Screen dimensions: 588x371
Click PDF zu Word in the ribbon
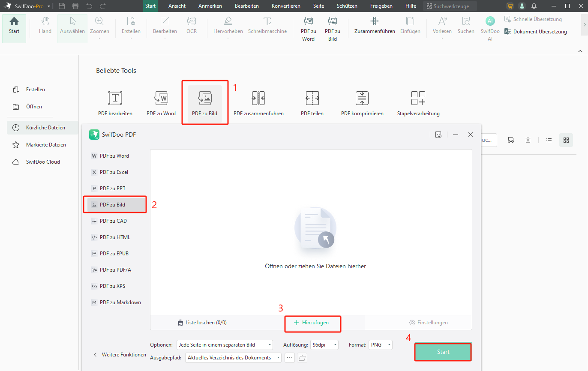[308, 29]
